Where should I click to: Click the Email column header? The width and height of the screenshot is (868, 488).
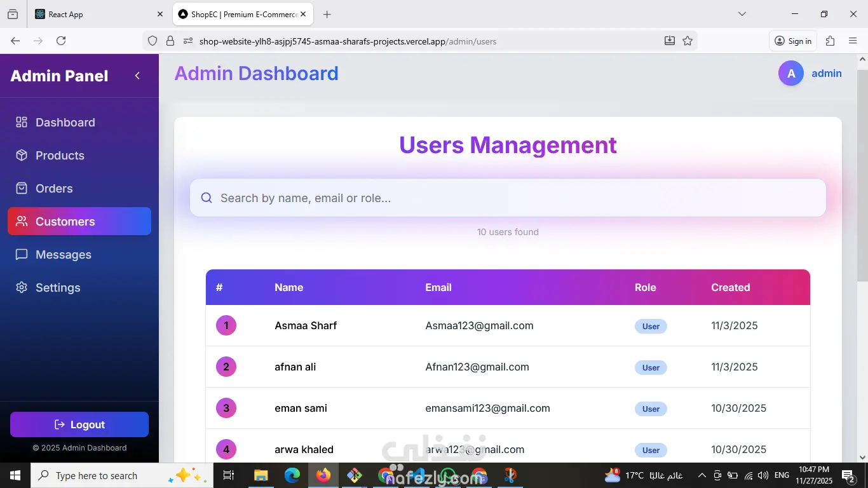pos(438,288)
